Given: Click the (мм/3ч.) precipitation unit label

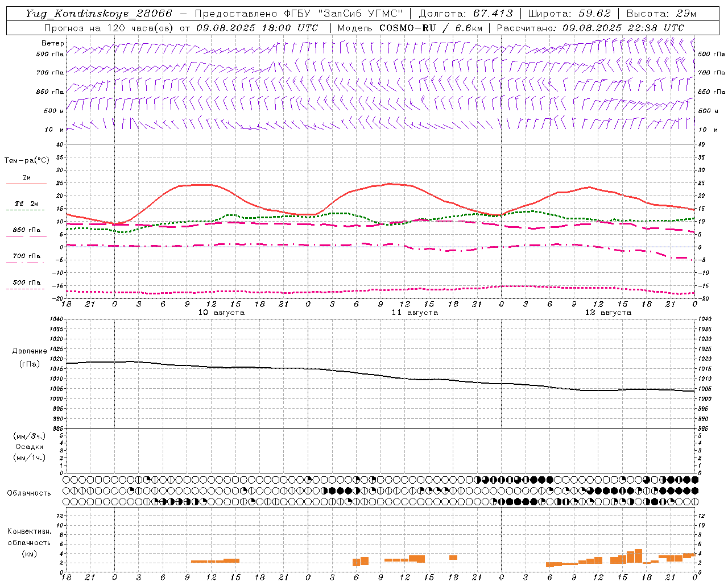Looking at the screenshot, I should point(30,436).
